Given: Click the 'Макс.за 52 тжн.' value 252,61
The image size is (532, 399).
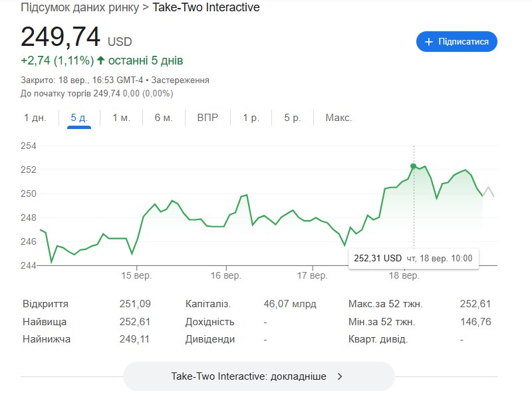Looking at the screenshot, I should click(475, 304).
